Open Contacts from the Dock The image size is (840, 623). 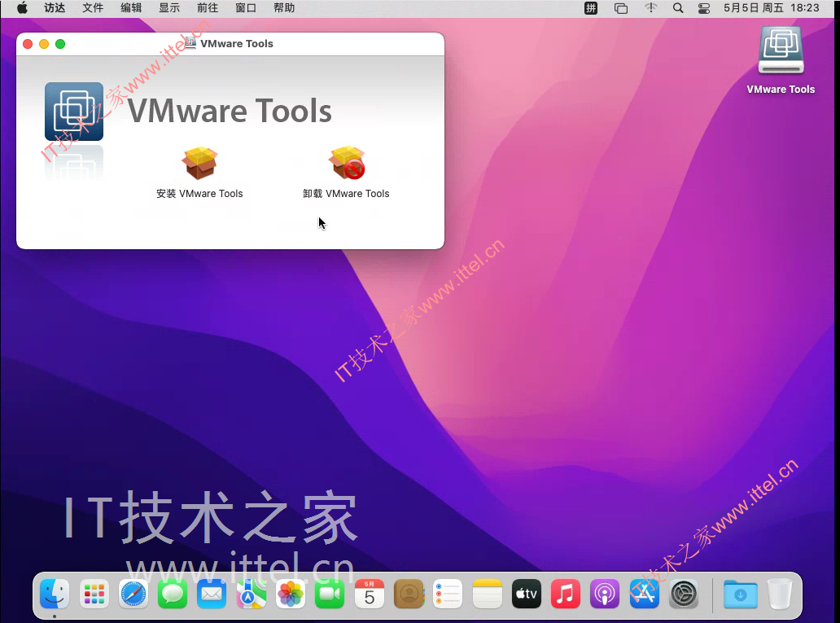click(409, 594)
